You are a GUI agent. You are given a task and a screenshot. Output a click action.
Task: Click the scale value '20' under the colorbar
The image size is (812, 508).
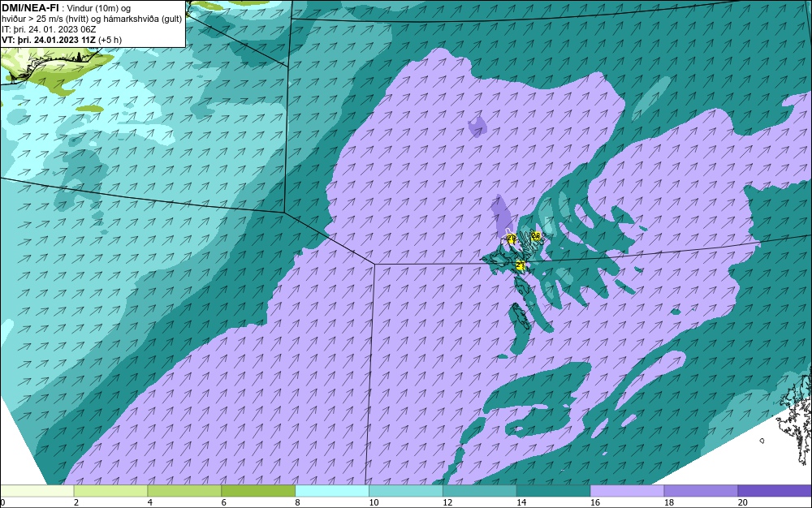click(743, 502)
